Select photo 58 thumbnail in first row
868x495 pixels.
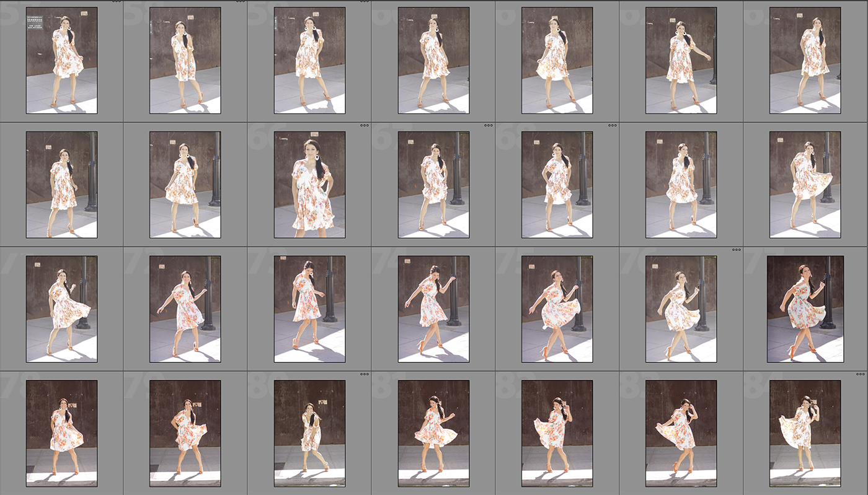click(x=185, y=60)
